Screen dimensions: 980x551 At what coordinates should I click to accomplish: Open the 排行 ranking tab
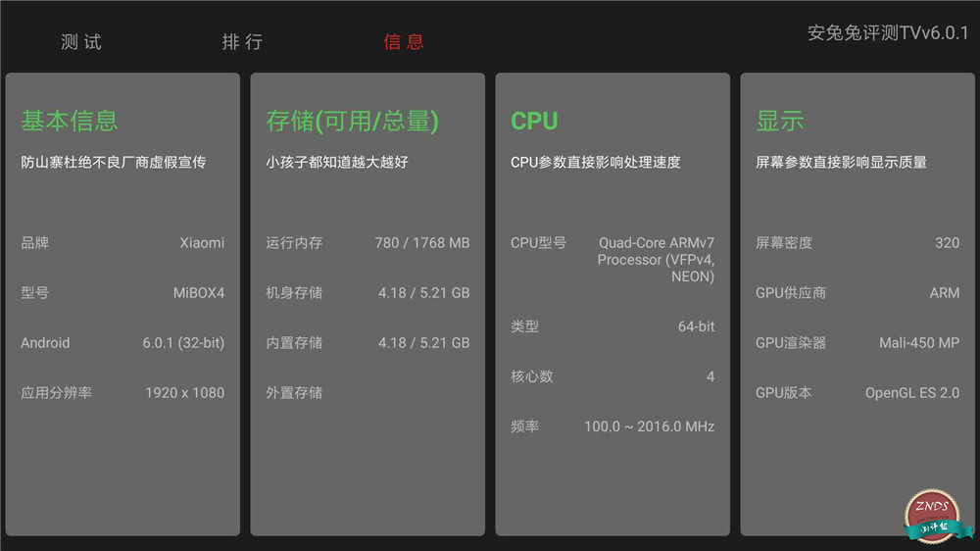coord(242,42)
